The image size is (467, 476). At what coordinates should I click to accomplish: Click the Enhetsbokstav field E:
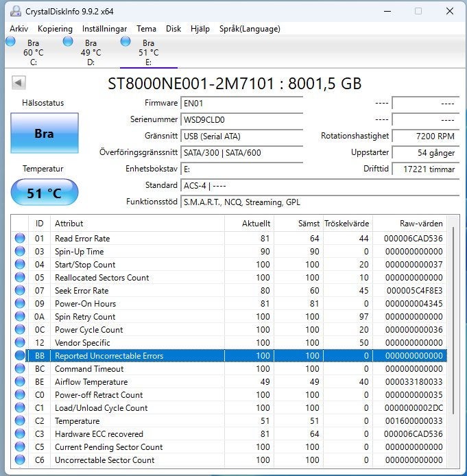[242, 169]
